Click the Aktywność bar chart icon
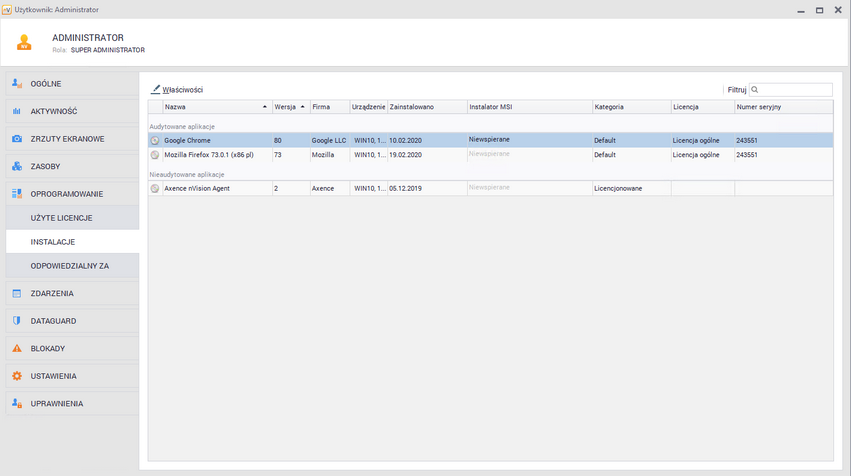Image resolution: width=851 pixels, height=476 pixels. click(17, 111)
